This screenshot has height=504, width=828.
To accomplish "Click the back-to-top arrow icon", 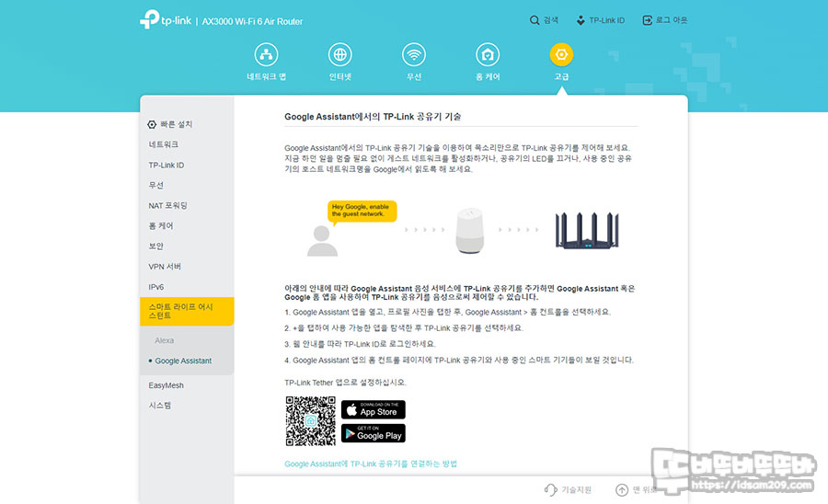I will pos(622,490).
